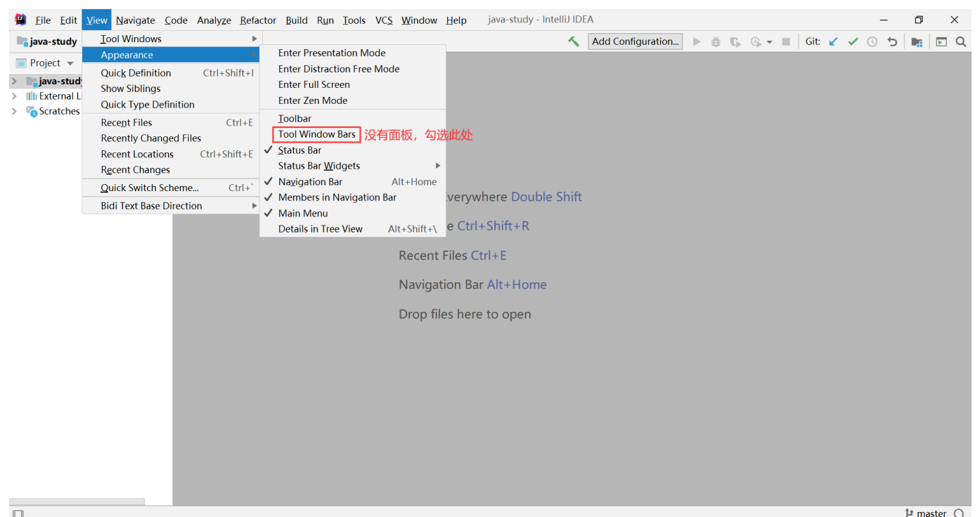
Task: Open the File menu
Action: (x=43, y=20)
